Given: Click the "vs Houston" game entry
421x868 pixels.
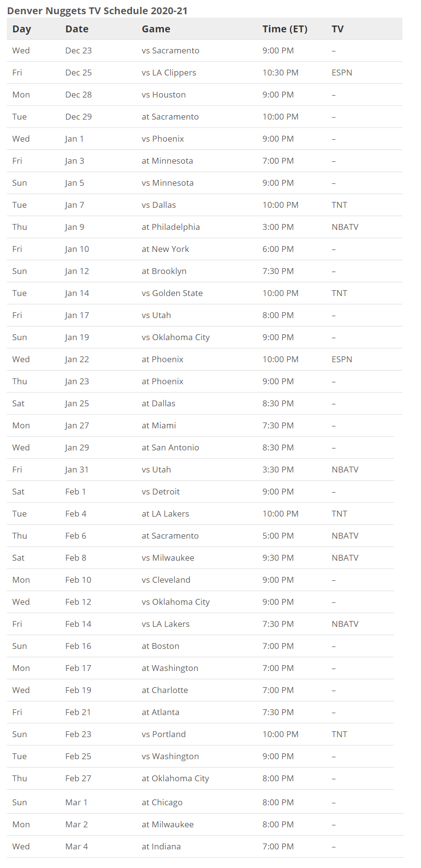Looking at the screenshot, I should (x=164, y=95).
